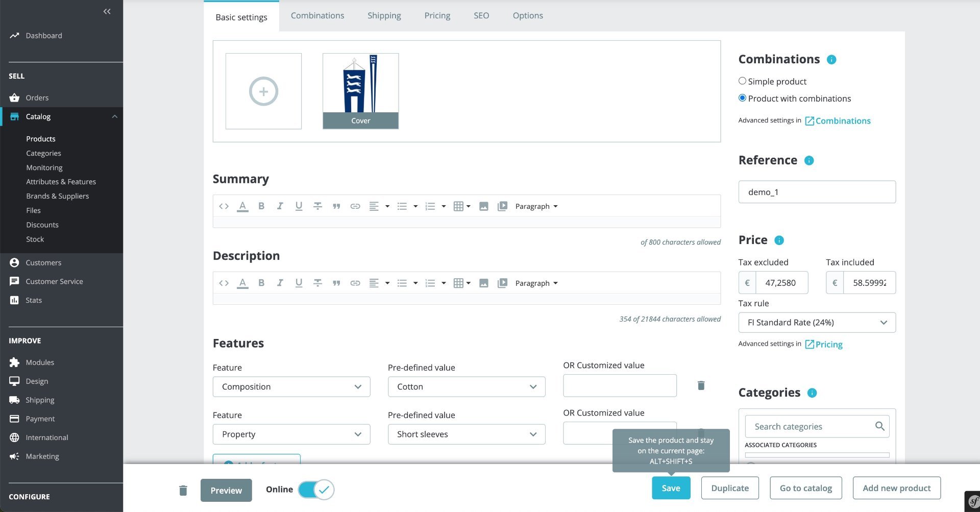Viewport: 980px width, 512px height.
Task: Click the info icon beside Reference heading
Action: coord(808,161)
